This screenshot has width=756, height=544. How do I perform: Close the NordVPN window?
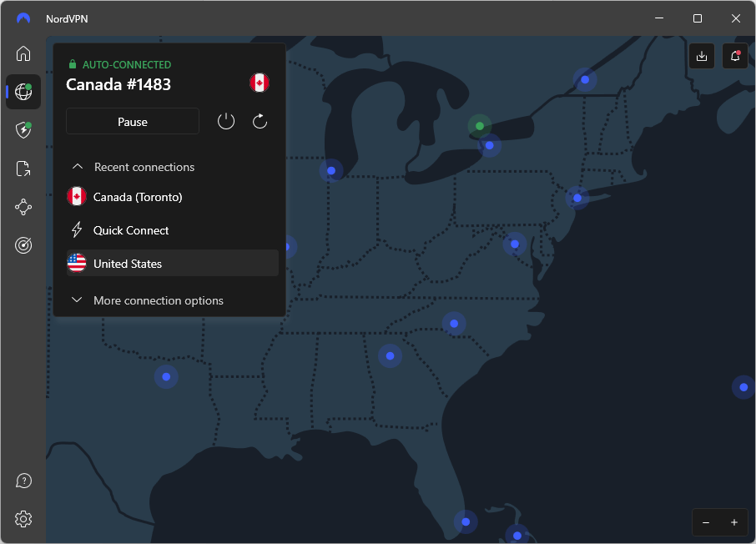[x=736, y=18]
